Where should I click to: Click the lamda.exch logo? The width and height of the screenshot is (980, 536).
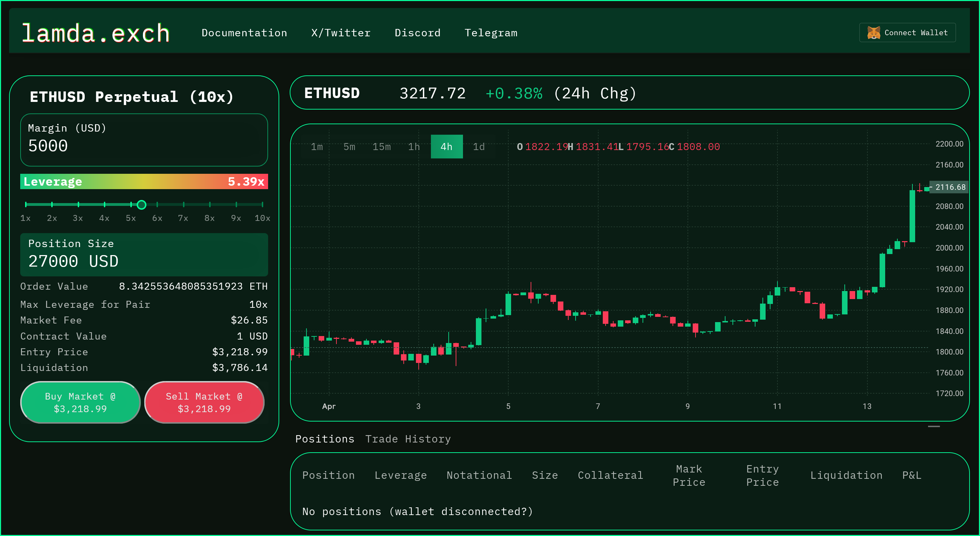[x=96, y=33]
